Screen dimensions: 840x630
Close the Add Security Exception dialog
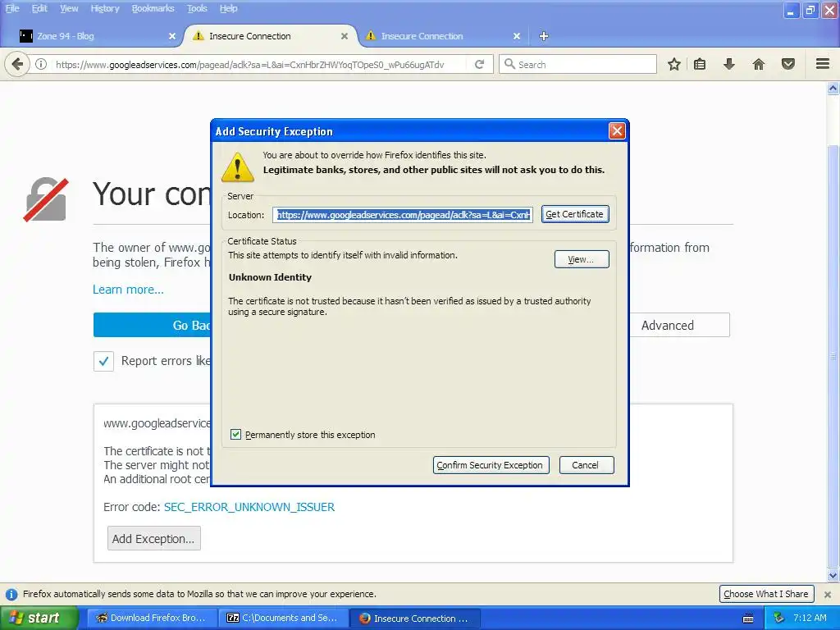point(617,130)
